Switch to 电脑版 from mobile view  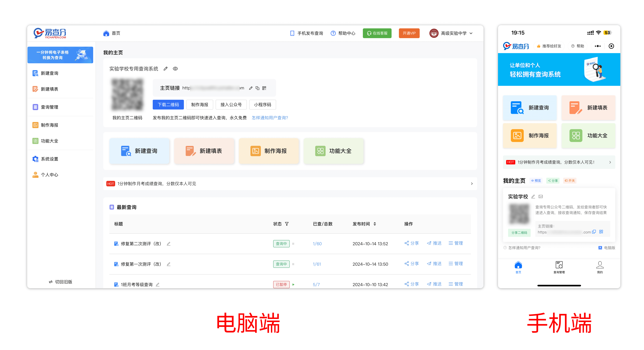(607, 248)
